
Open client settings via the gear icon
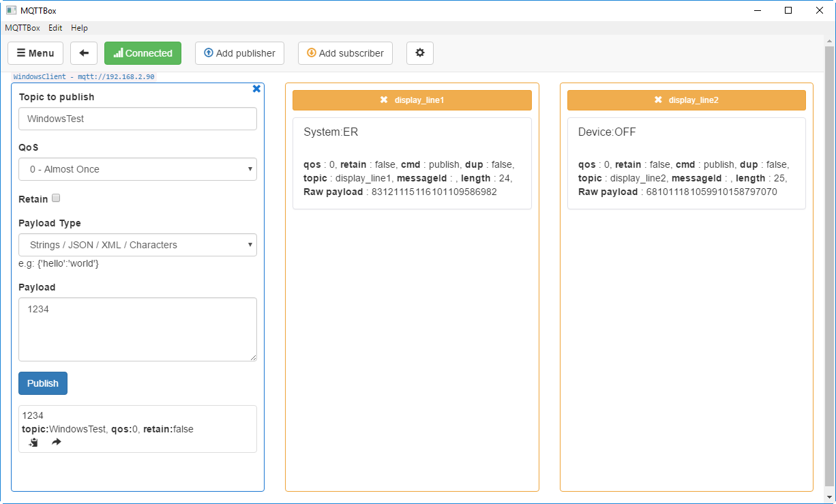coord(419,53)
